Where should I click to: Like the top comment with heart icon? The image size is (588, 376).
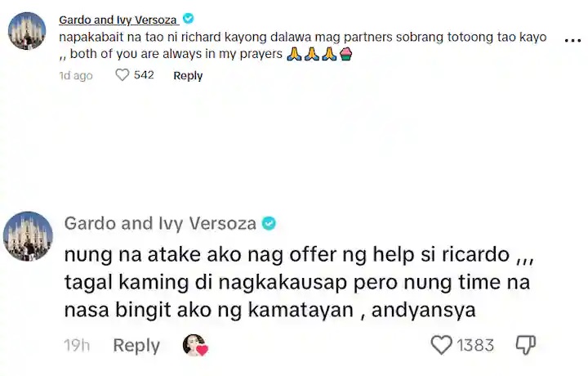pyautogui.click(x=122, y=74)
